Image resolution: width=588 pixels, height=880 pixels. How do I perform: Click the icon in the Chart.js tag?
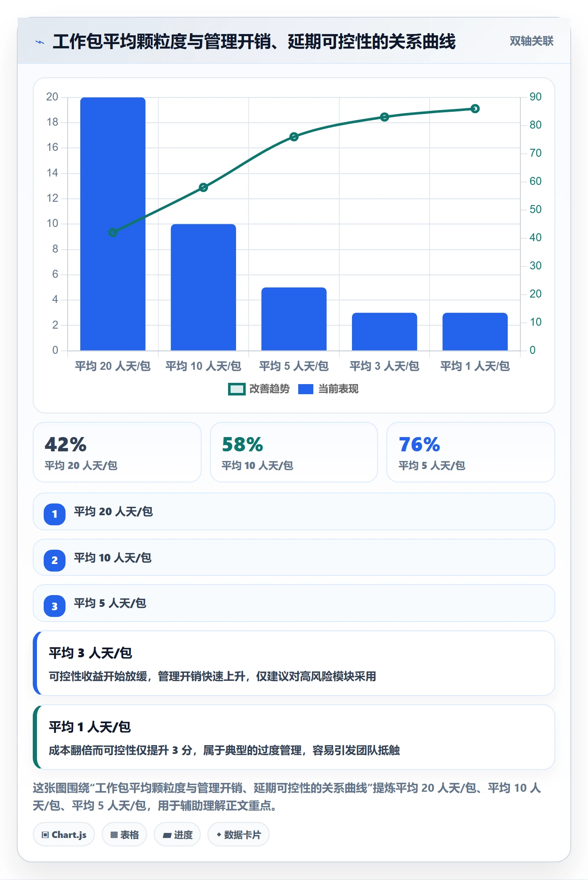click(45, 835)
